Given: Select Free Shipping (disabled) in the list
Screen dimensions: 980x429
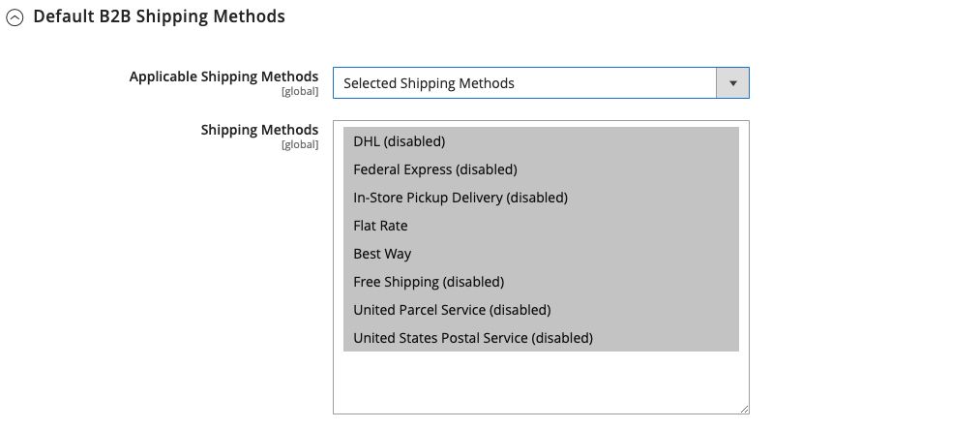Looking at the screenshot, I should pos(429,282).
